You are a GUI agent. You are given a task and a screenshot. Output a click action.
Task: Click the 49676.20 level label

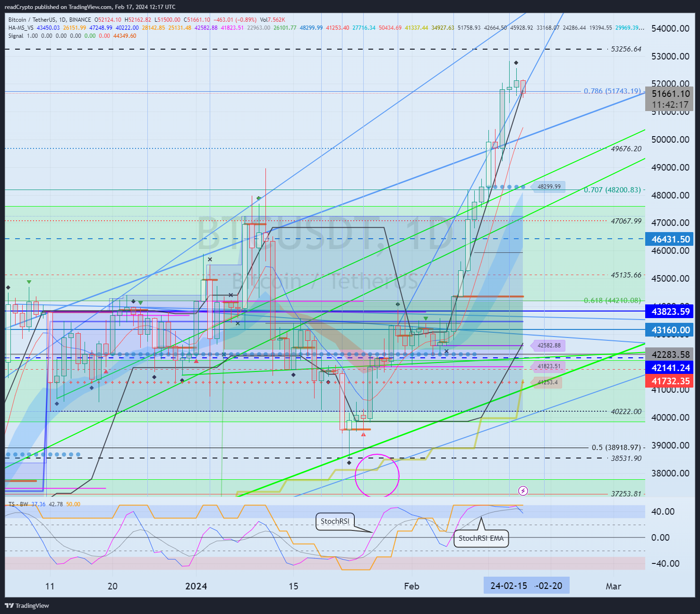626,149
